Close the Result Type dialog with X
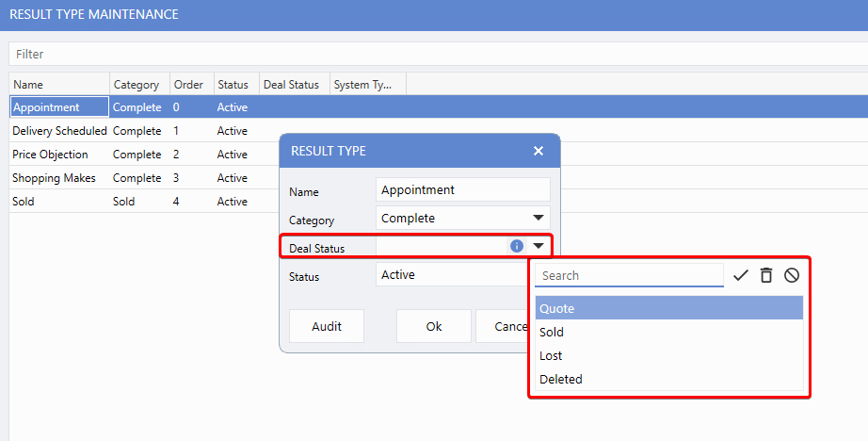This screenshot has height=441, width=868. click(538, 151)
